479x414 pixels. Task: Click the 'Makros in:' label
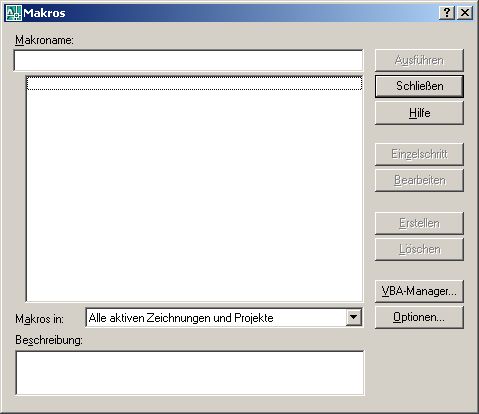point(39,319)
